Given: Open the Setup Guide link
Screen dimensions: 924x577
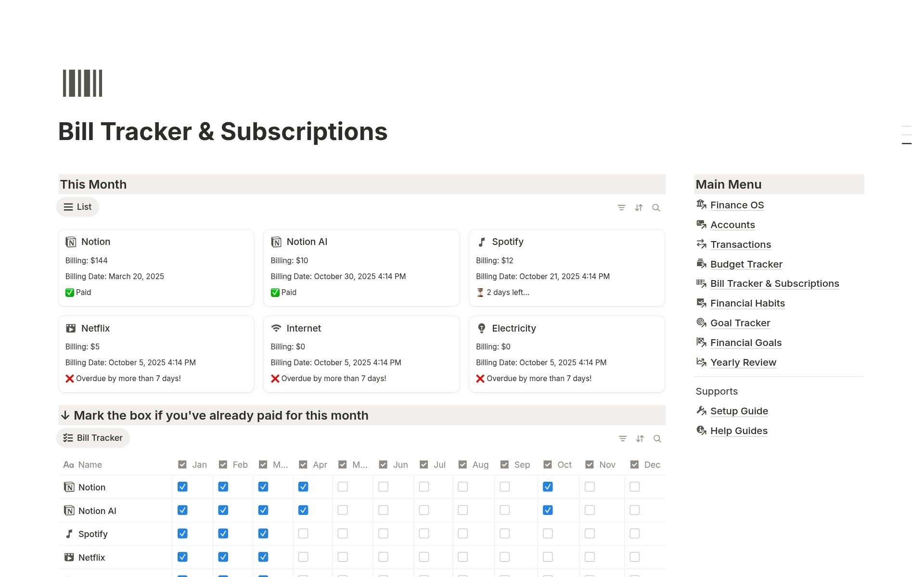Looking at the screenshot, I should click(x=739, y=411).
